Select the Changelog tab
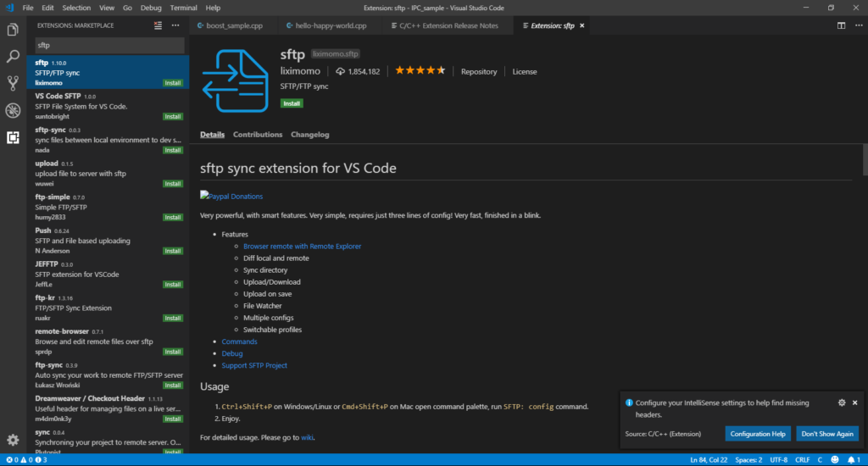Image resolution: width=868 pixels, height=466 pixels. point(310,135)
